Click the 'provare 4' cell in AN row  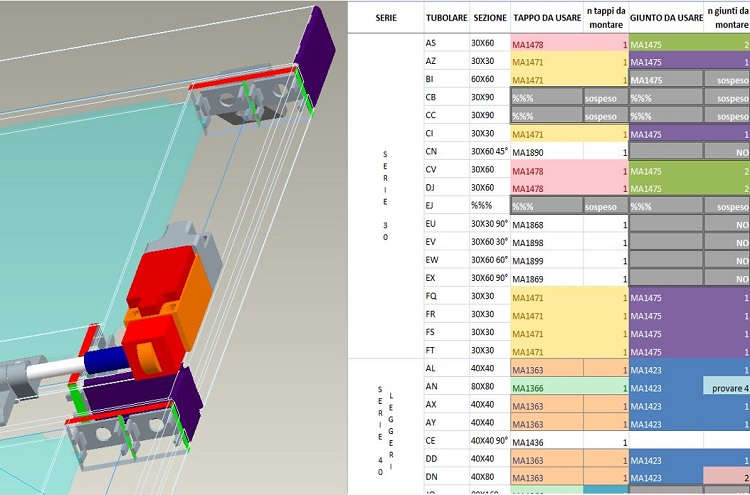point(727,386)
